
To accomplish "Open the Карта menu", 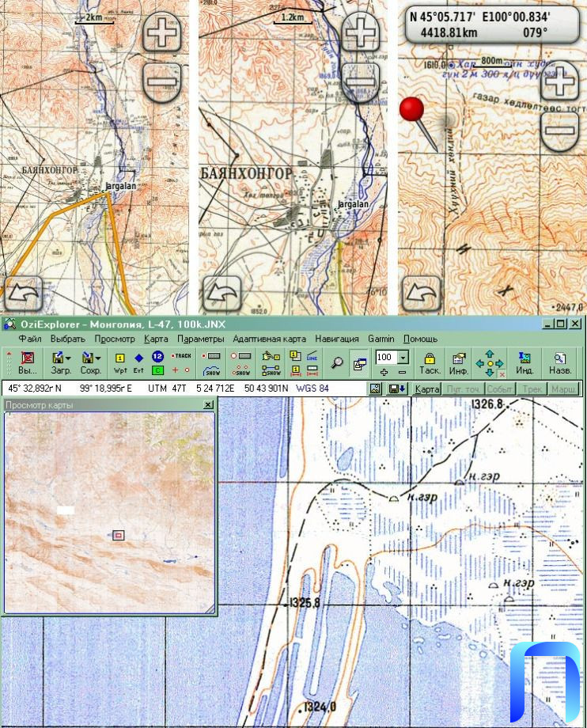I will pyautogui.click(x=156, y=339).
